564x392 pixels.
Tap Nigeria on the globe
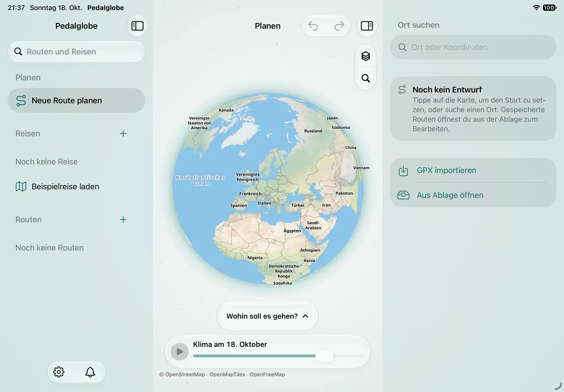(x=255, y=258)
